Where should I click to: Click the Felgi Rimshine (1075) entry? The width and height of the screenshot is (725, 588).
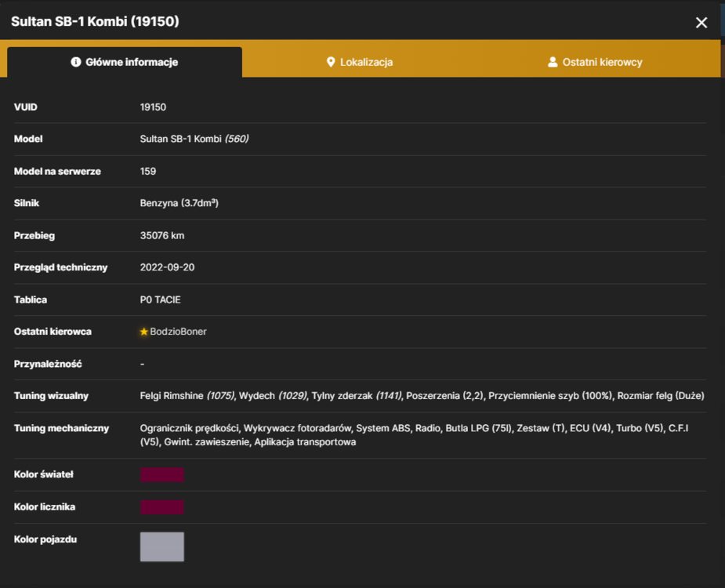(187, 396)
